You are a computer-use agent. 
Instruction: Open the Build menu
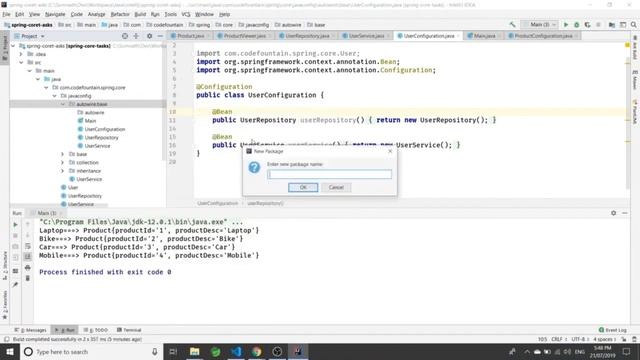click(140, 14)
